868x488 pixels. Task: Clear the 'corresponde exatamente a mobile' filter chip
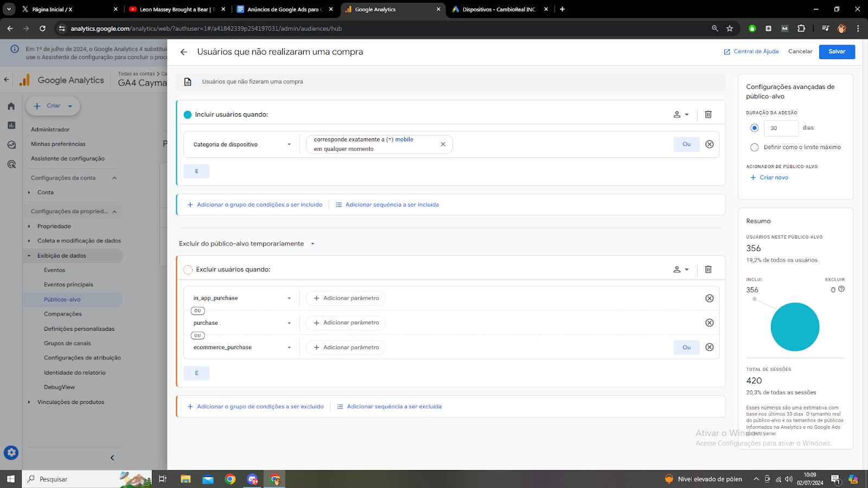(x=443, y=144)
